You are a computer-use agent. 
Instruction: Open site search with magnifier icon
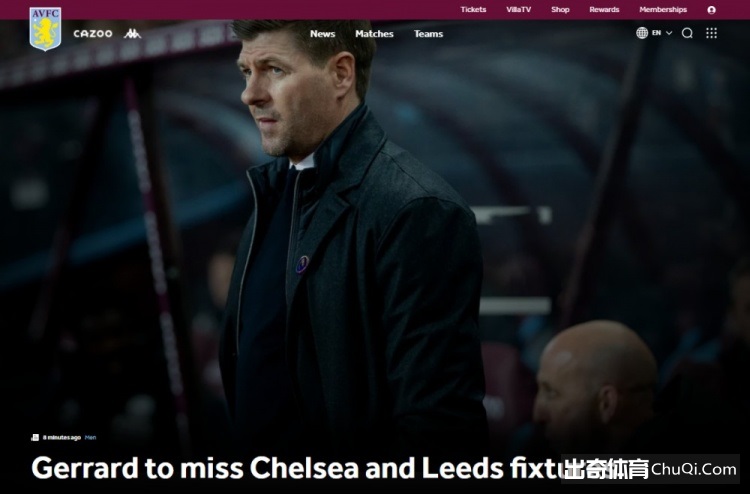tap(687, 33)
